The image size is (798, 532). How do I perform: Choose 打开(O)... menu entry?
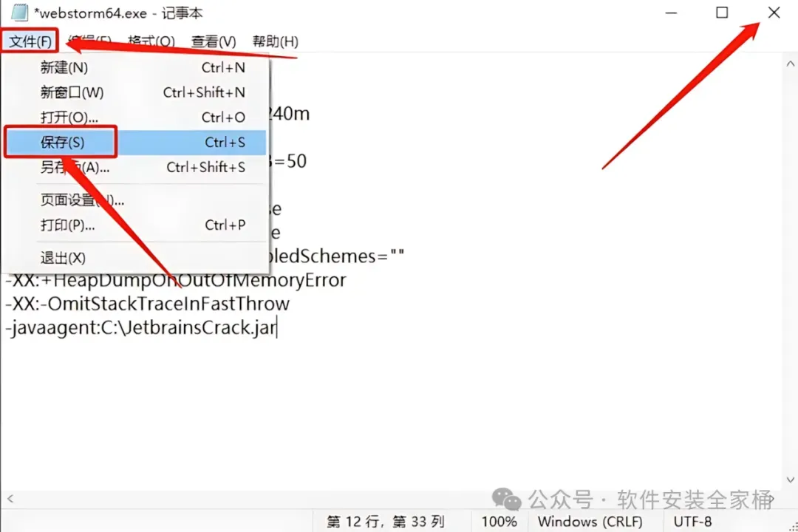pyautogui.click(x=135, y=117)
